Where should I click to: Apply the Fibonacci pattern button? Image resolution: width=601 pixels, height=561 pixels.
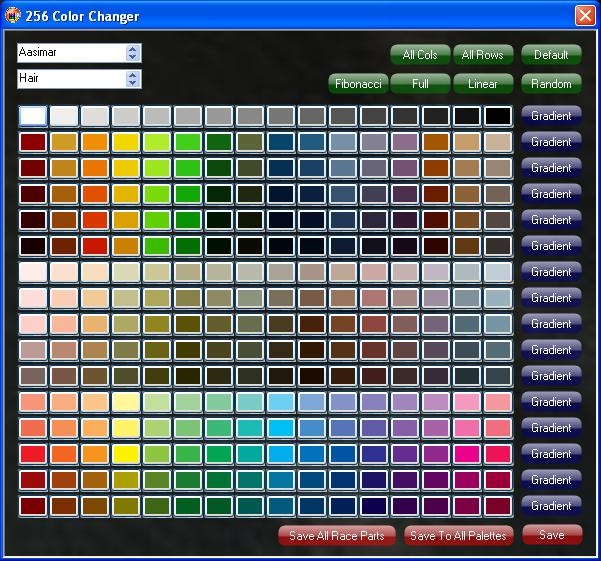(x=358, y=84)
